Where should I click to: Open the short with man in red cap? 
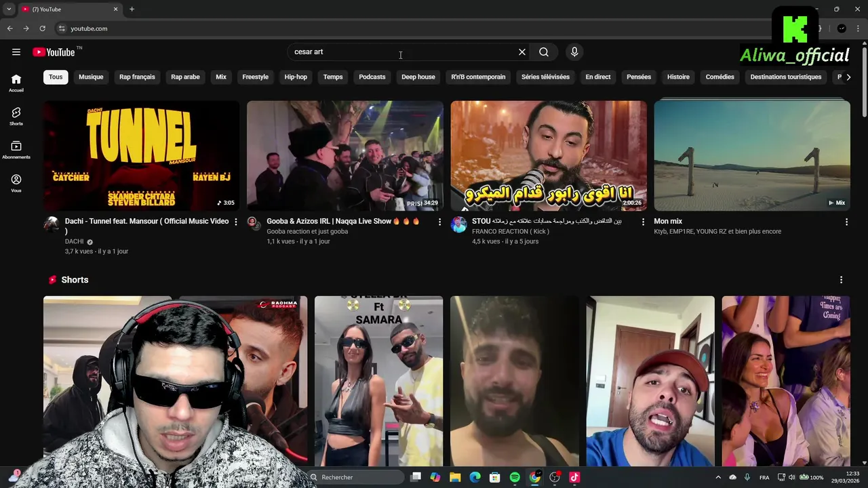point(650,381)
